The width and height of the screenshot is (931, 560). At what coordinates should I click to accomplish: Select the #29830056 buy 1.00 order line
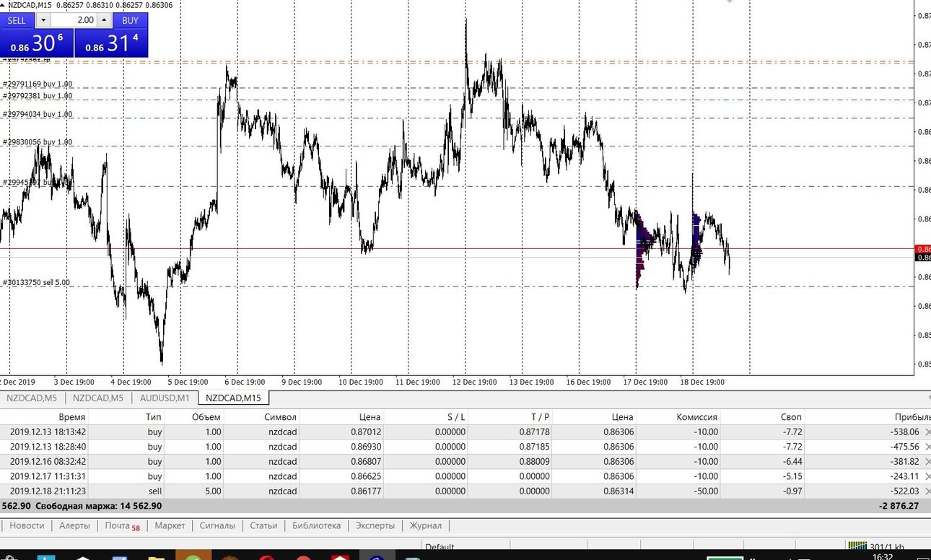38,142
